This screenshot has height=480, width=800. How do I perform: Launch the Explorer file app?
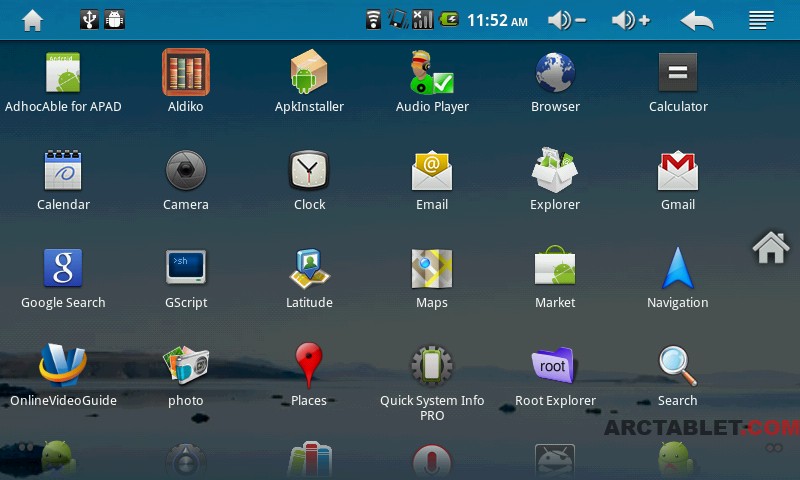coord(555,169)
